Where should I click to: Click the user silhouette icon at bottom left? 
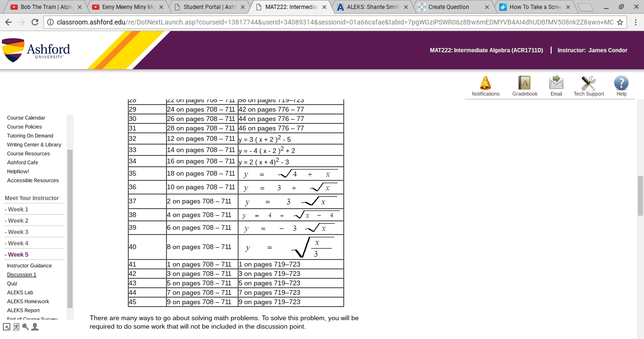tap(35, 327)
